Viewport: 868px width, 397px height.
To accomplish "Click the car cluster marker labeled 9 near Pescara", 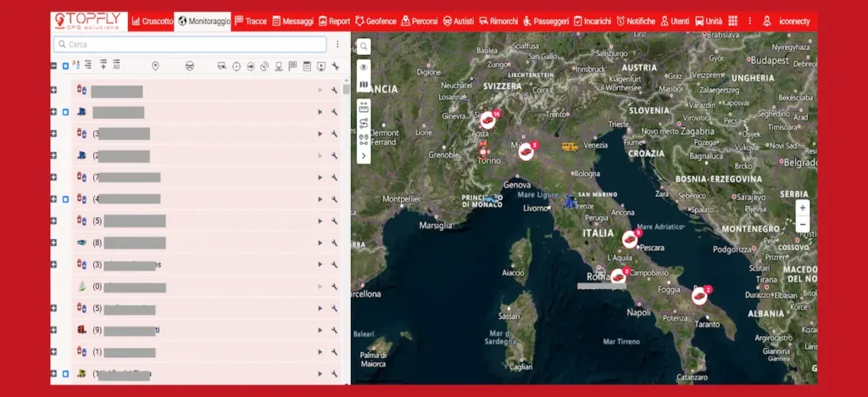I will 630,238.
